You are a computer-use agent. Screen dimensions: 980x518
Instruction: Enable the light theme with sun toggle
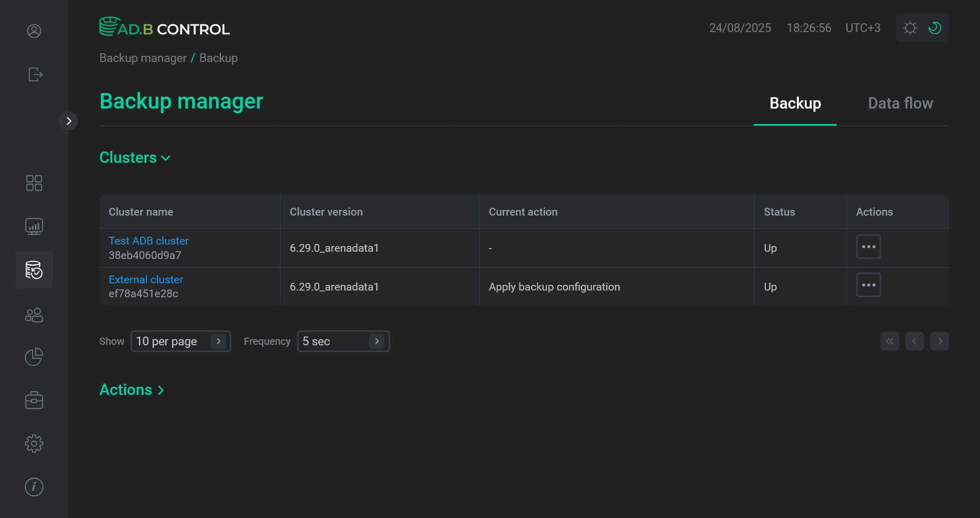pos(910,28)
